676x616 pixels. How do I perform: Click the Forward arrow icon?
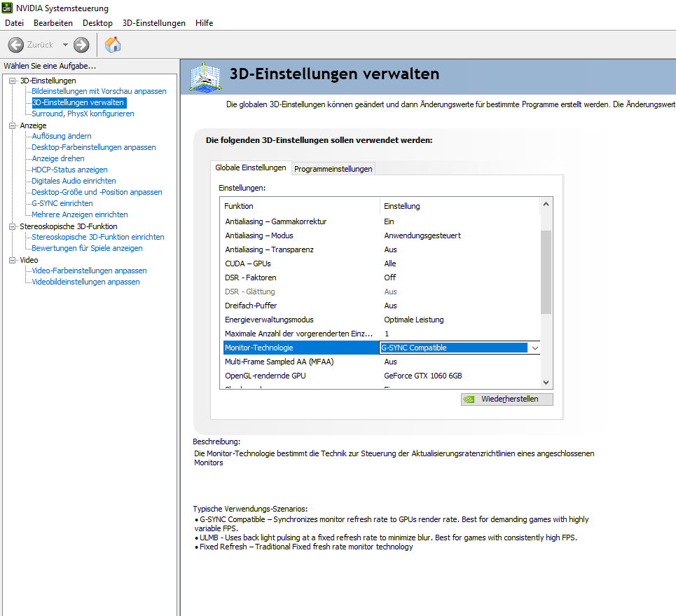point(81,45)
